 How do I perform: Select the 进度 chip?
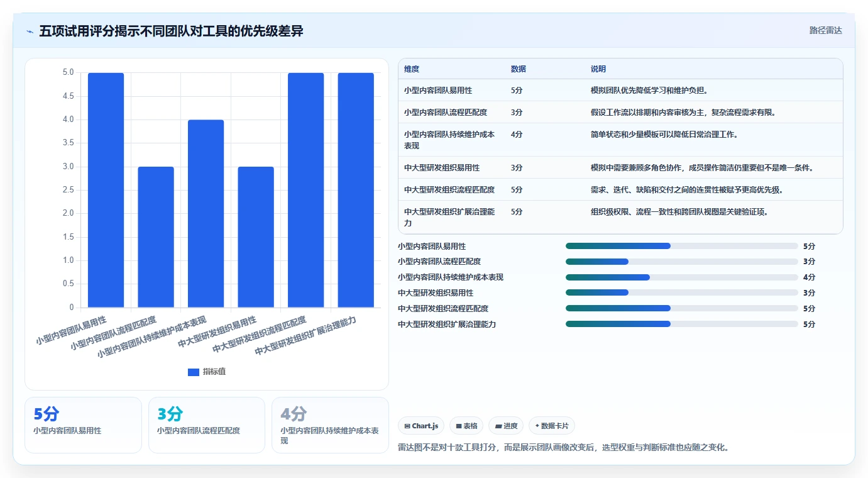[506, 426]
